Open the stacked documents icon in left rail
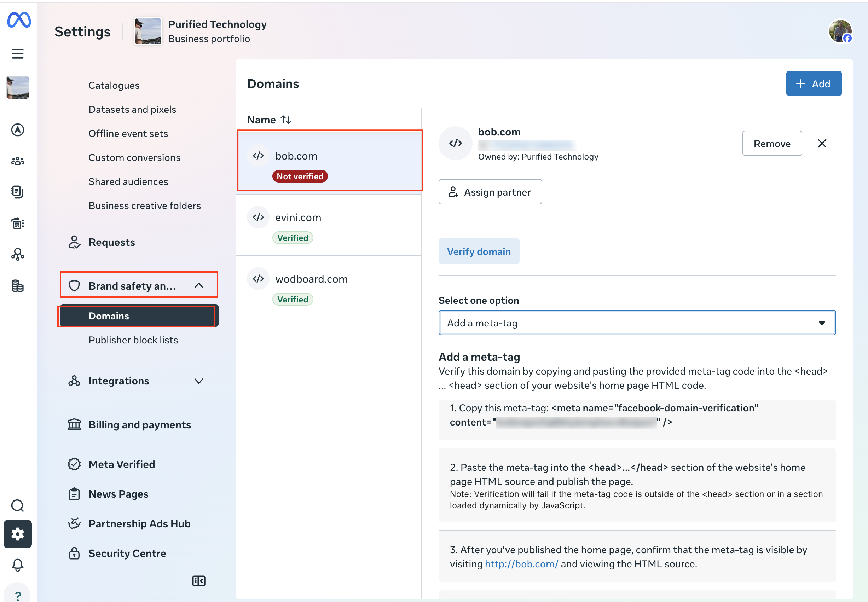This screenshot has height=602, width=868. (18, 192)
